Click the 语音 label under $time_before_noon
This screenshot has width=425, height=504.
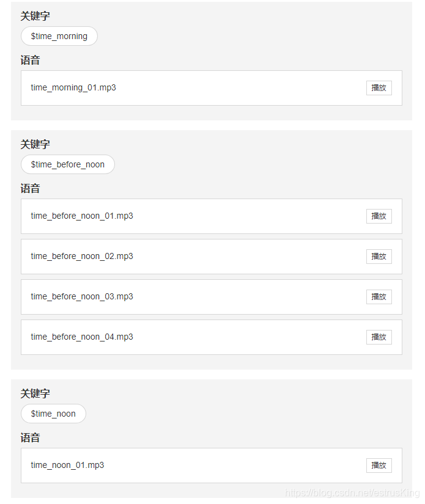tap(31, 188)
